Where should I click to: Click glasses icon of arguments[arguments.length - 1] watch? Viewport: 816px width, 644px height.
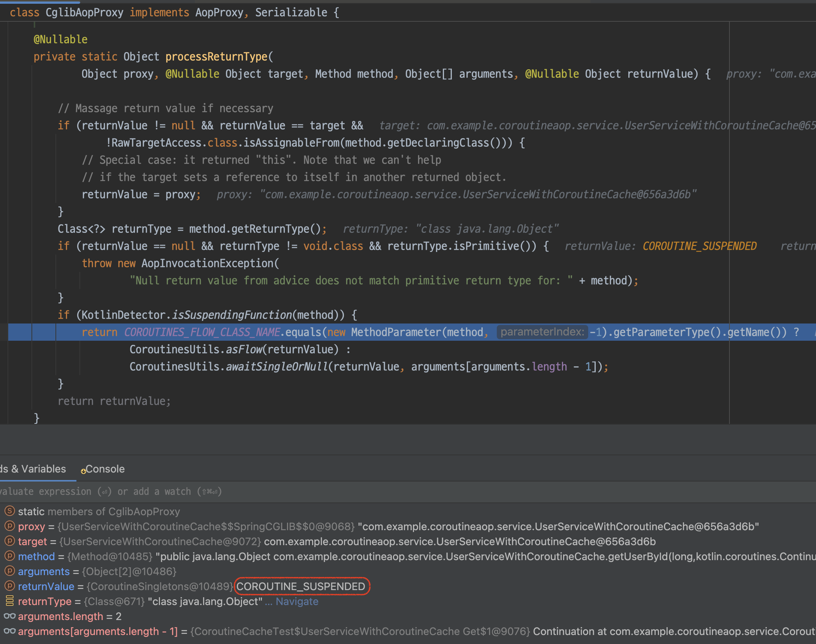[9, 631]
